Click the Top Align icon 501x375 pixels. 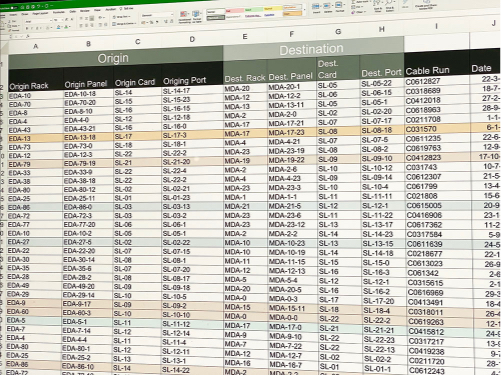tap(81, 18)
